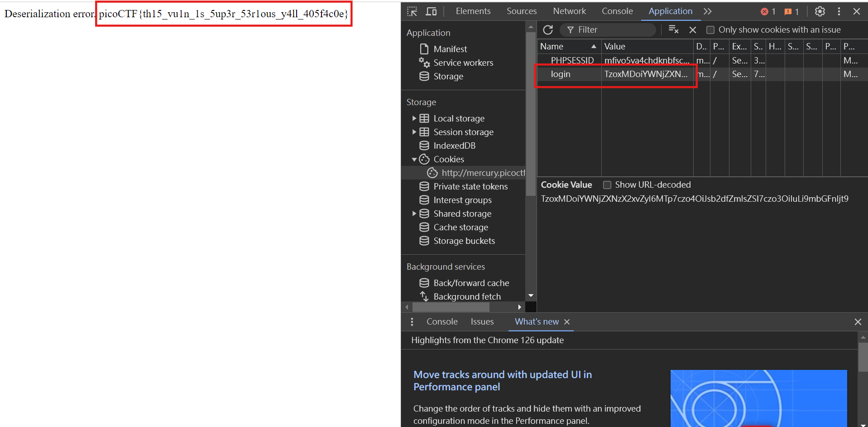Open the DevTools three-dot customize menu
868x427 pixels.
tap(839, 11)
